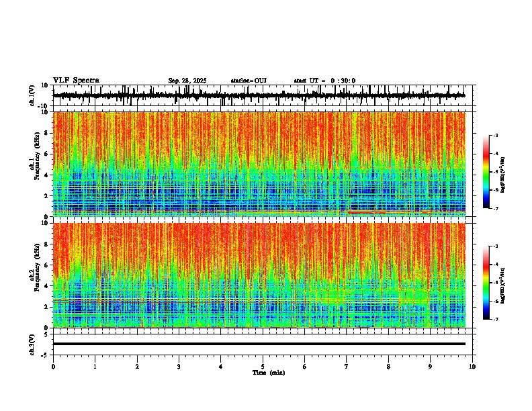Click the ch.2 colorbar log(PSD) units label
The height and width of the screenshot is (411, 532).
(504, 285)
